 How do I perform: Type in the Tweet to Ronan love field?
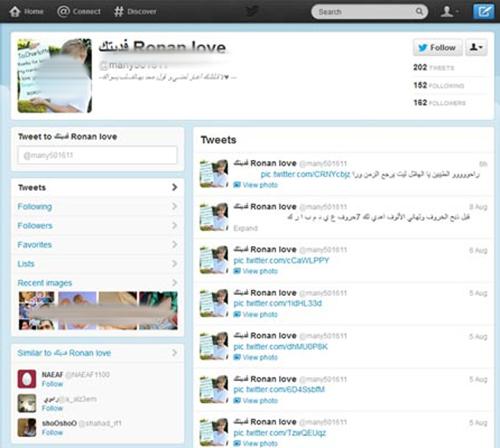[x=98, y=156]
